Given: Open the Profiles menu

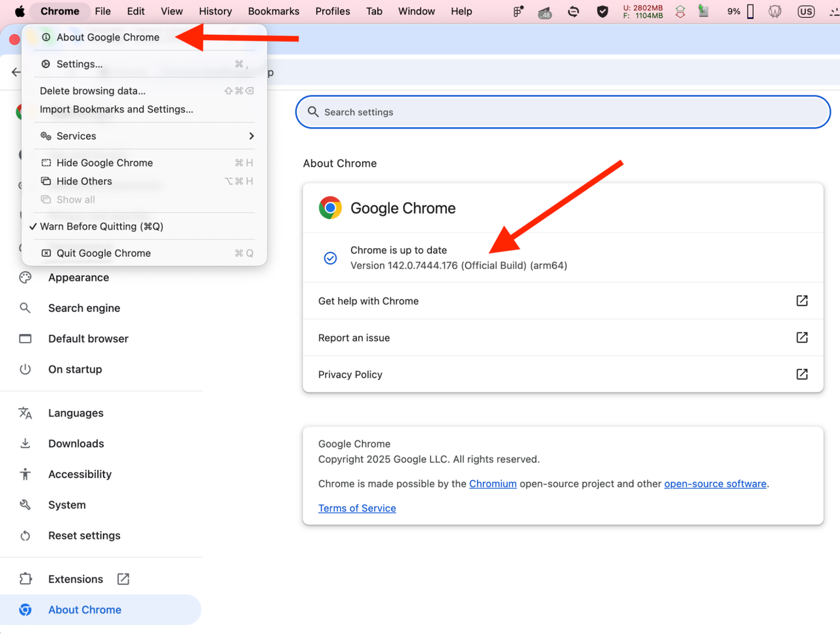Looking at the screenshot, I should click(x=333, y=11).
